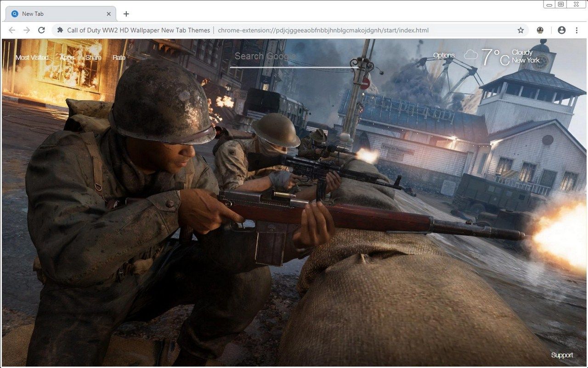This screenshot has width=588, height=368.
Task: Open the Chrome profile avatar
Action: [561, 30]
